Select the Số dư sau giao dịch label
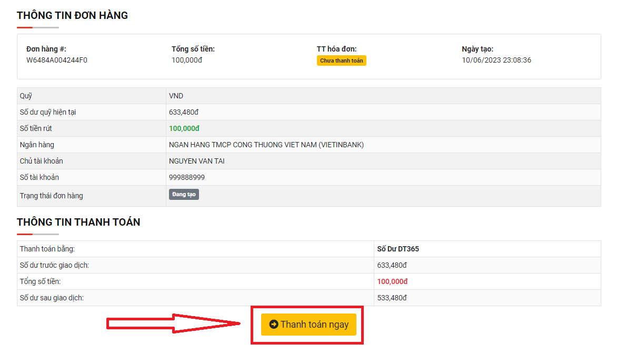The height and width of the screenshot is (364, 617). click(x=52, y=298)
